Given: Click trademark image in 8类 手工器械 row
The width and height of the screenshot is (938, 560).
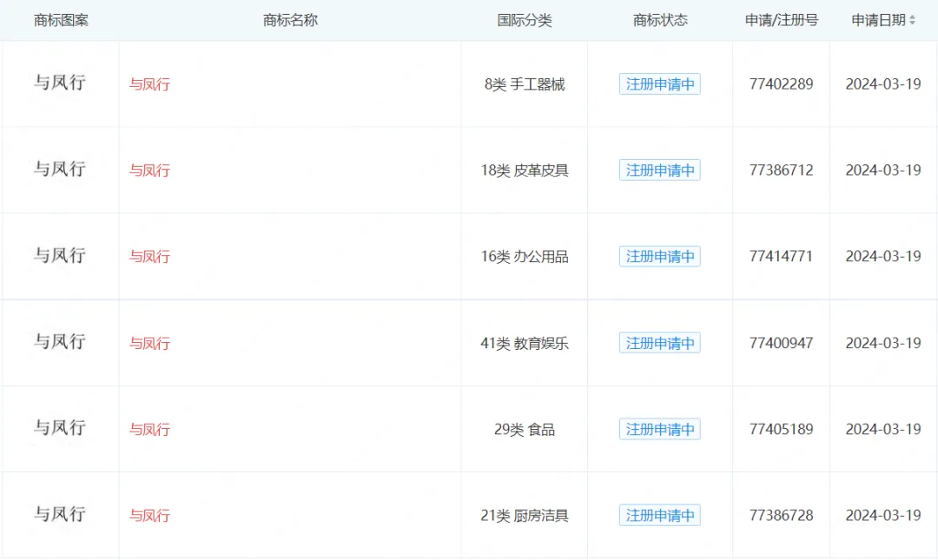Looking at the screenshot, I should [60, 82].
